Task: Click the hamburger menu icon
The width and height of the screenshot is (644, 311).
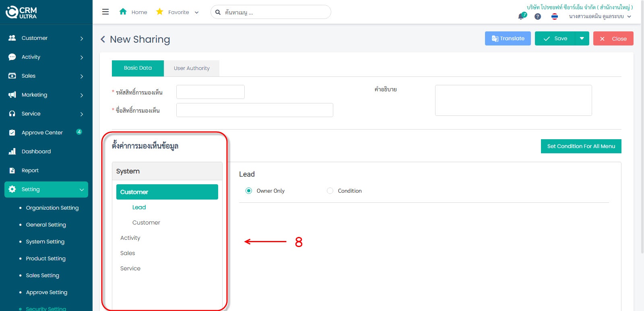Action: point(105,12)
